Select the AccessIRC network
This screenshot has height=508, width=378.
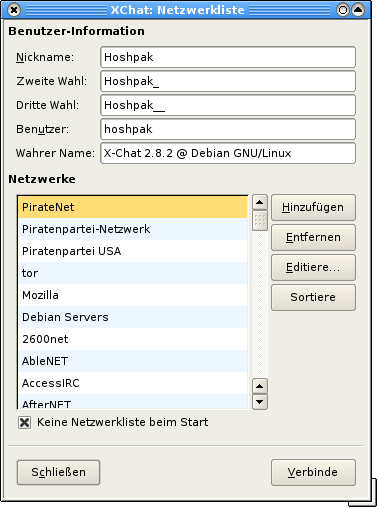(x=133, y=383)
